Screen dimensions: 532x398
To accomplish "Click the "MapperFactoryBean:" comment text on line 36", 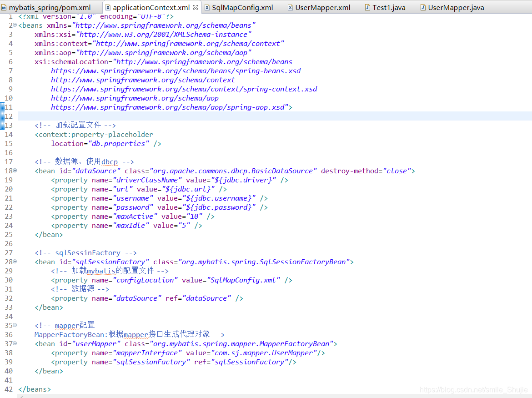I will click(71, 335).
